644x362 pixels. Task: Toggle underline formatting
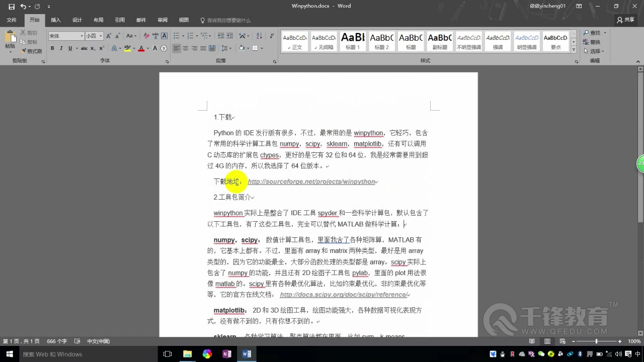pos(70,48)
